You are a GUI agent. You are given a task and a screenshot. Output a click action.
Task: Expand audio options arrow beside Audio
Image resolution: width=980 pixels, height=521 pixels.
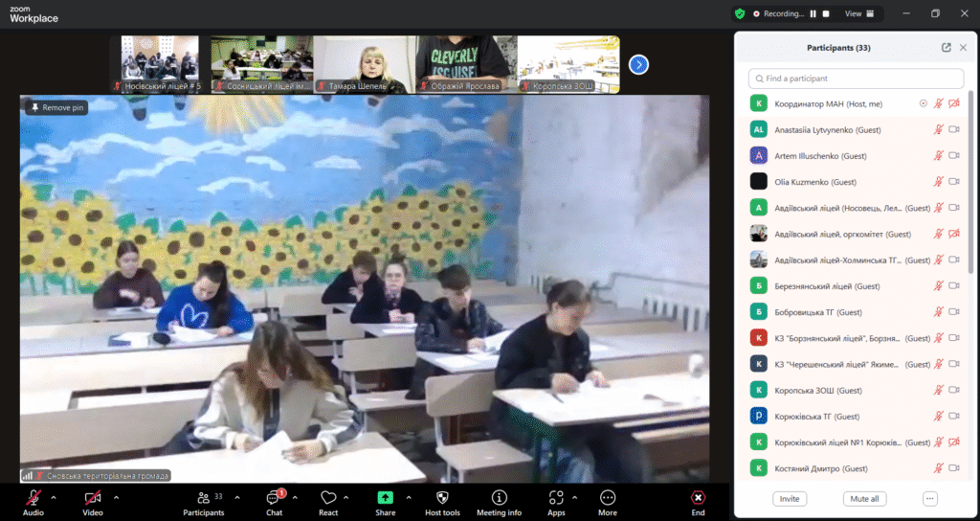(54, 497)
